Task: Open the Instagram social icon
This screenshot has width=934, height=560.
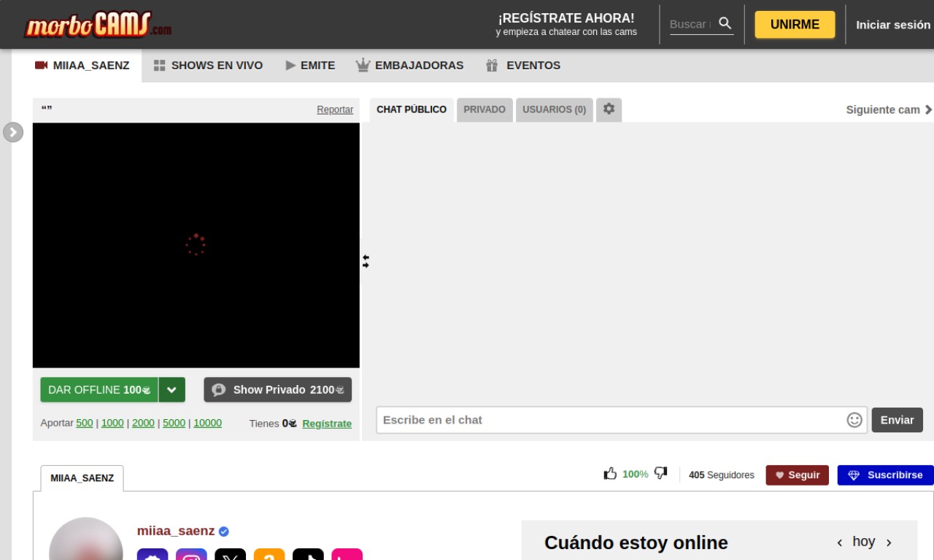Action: click(191, 555)
